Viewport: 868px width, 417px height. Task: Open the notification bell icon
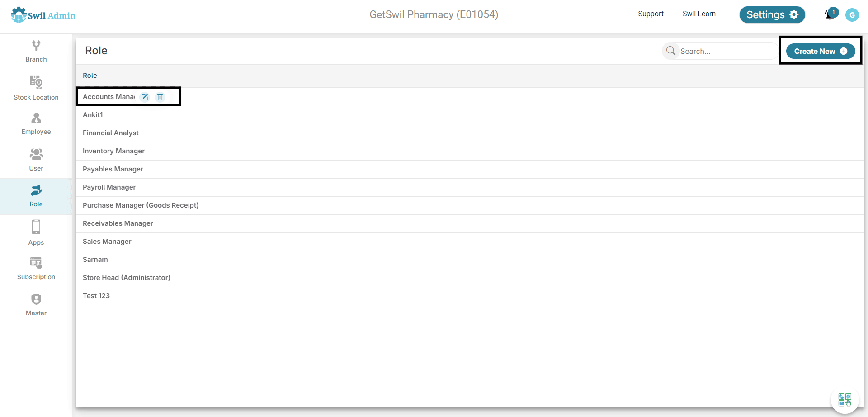pyautogui.click(x=830, y=14)
